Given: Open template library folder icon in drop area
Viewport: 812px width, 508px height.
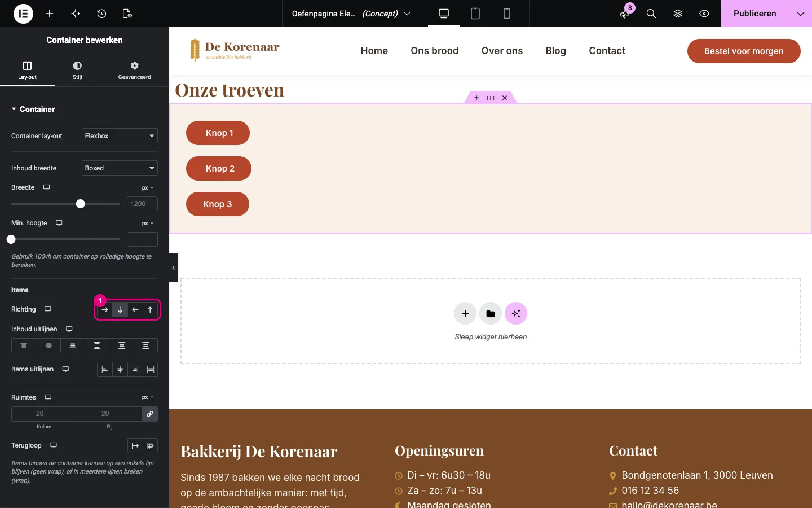Looking at the screenshot, I should tap(491, 313).
